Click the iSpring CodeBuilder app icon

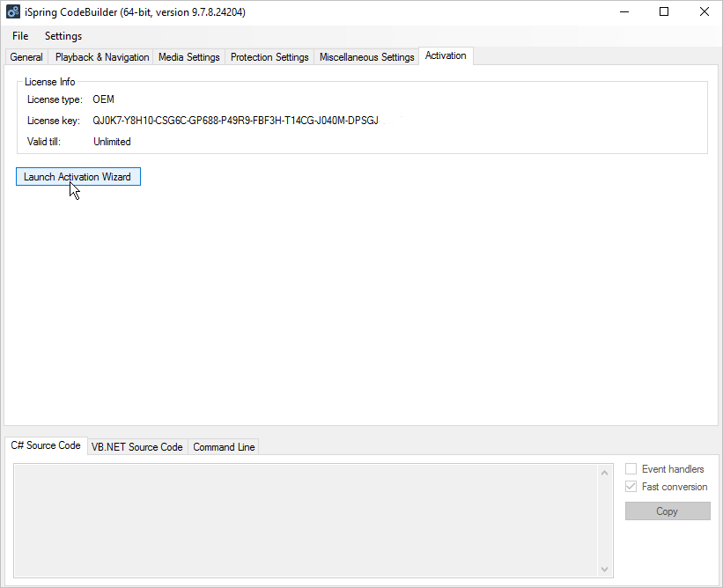[x=13, y=12]
